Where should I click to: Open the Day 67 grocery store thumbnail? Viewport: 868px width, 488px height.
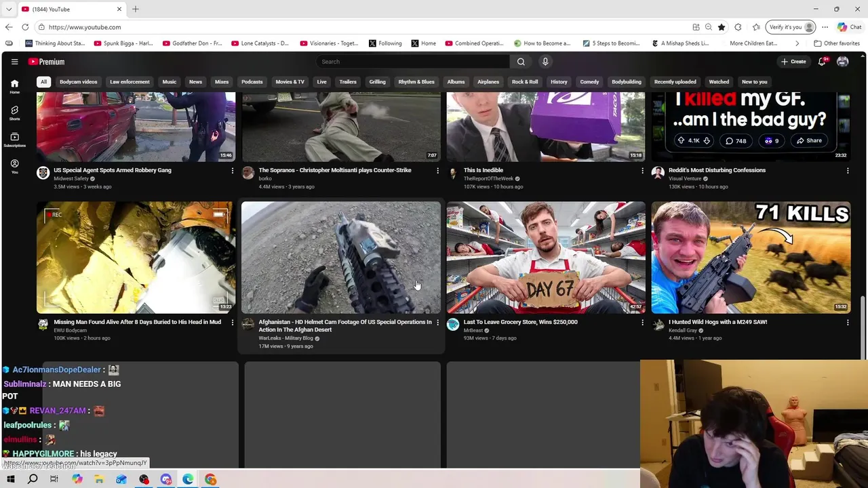pos(546,257)
